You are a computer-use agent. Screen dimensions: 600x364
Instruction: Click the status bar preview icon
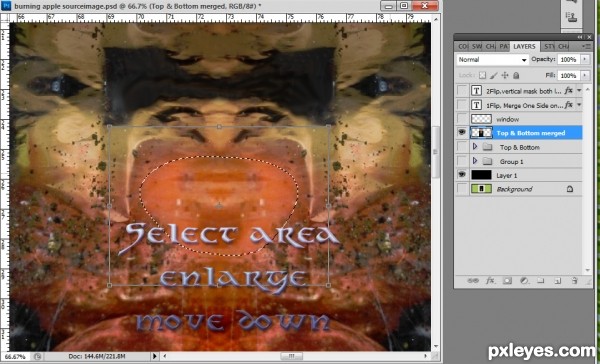(37, 356)
